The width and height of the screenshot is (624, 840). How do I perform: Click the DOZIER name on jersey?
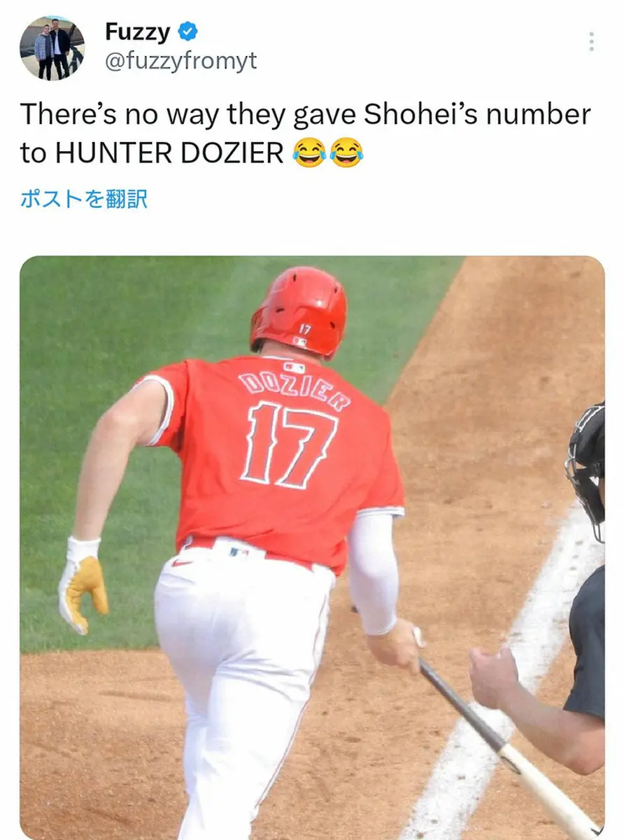[295, 391]
